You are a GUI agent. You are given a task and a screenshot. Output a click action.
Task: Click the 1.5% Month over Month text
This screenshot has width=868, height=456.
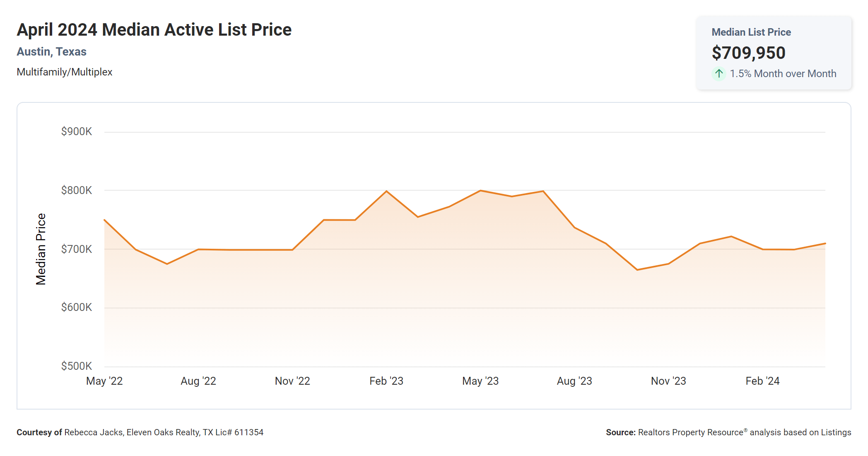[783, 74]
